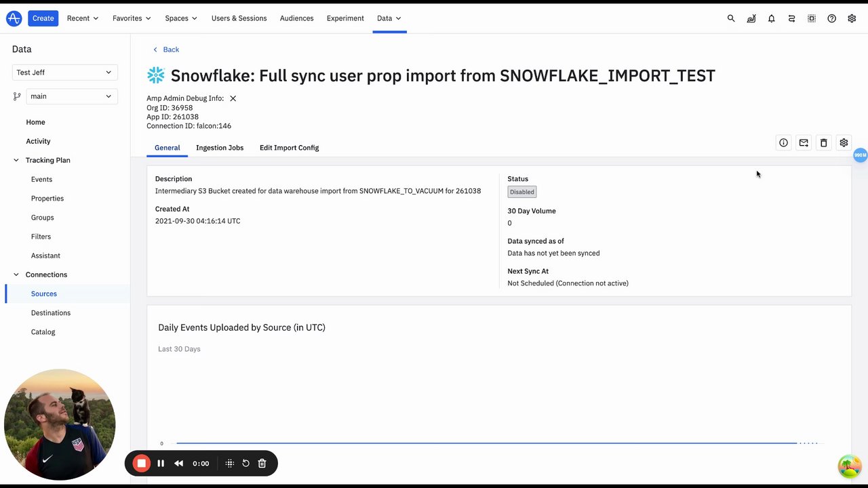The image size is (868, 488).
Task: Collapse the Tracking Plan section
Action: click(x=16, y=161)
